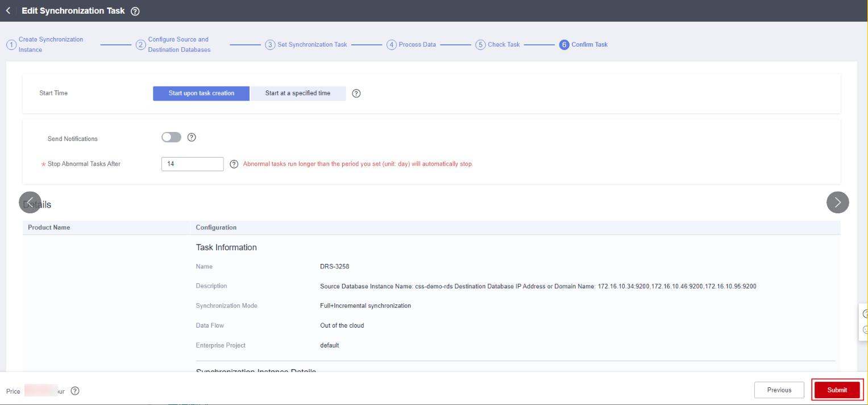Select Start upon task creation
The image size is (868, 405).
pyautogui.click(x=201, y=93)
